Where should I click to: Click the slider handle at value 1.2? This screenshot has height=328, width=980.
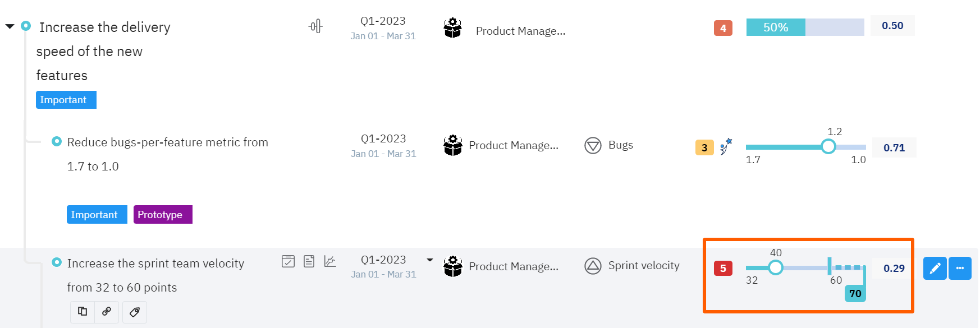(828, 147)
